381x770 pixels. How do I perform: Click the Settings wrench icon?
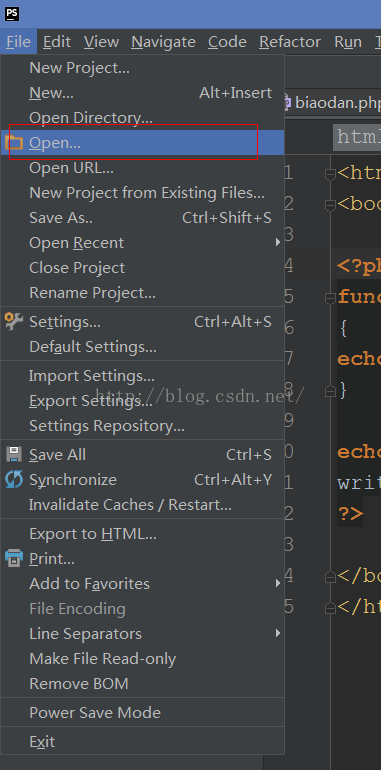(x=14, y=321)
